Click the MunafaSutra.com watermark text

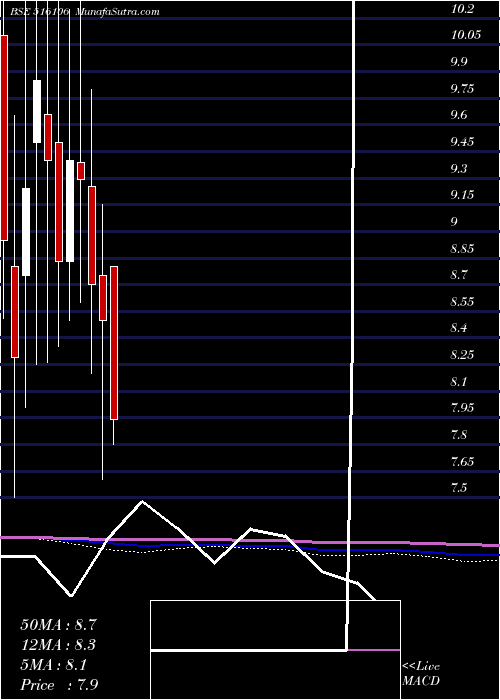coord(118,12)
